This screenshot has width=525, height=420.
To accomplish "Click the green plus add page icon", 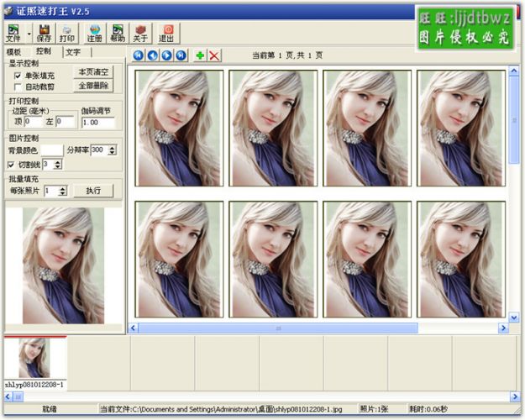I will (200, 55).
